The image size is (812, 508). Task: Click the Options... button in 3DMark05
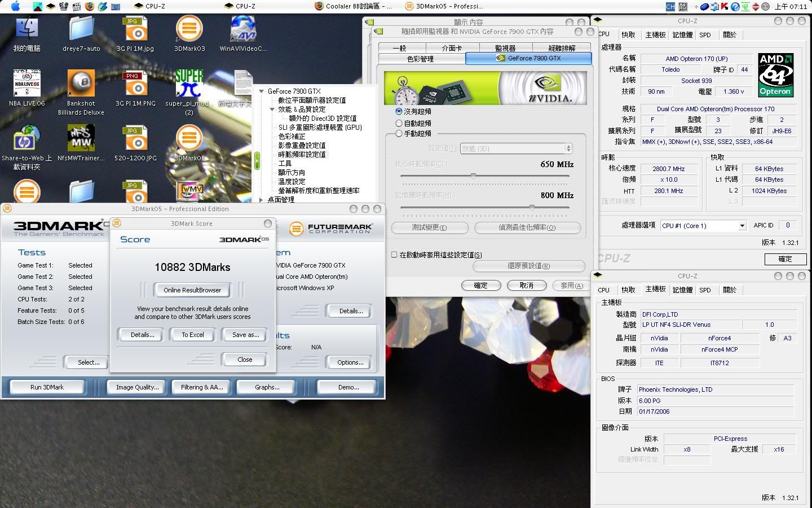(350, 362)
